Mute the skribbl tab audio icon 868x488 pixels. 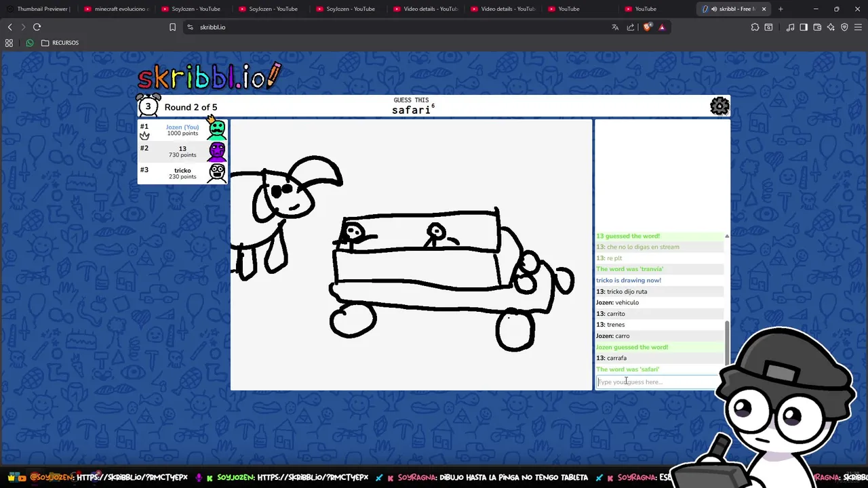pos(714,9)
